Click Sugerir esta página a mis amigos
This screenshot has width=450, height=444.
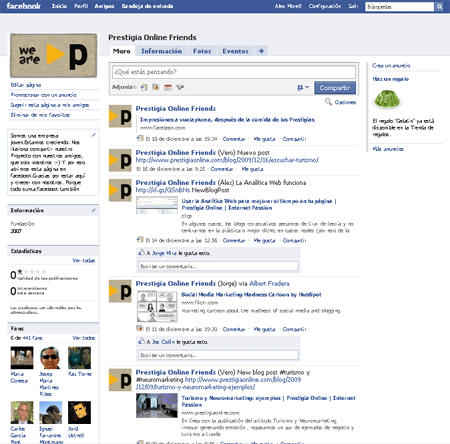click(50, 105)
